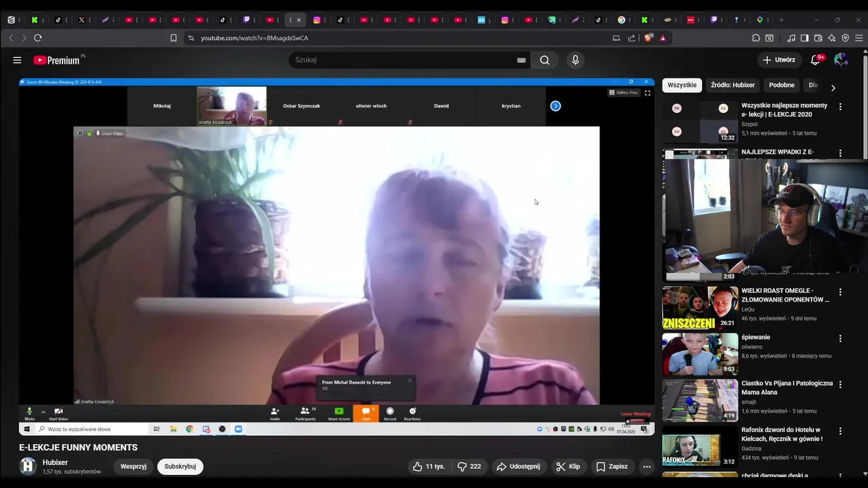Open options for Rafonix dzwoni video
This screenshot has width=868, height=488.
click(x=840, y=431)
